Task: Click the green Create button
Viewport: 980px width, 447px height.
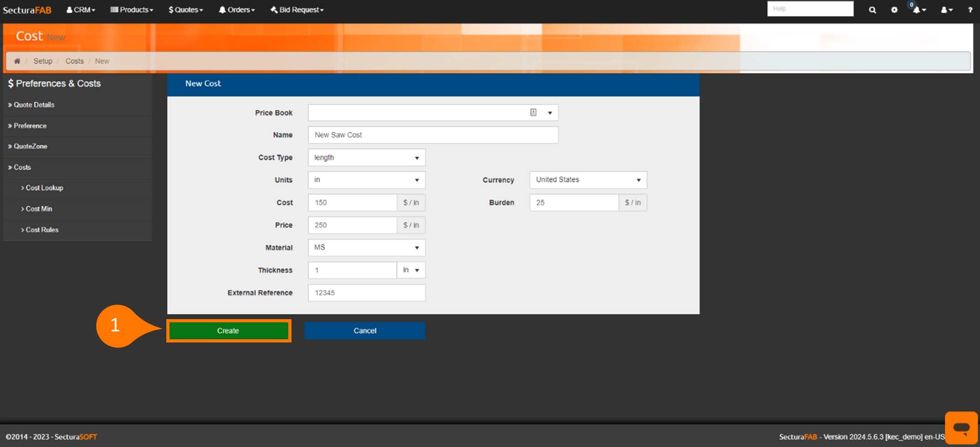Action: (228, 331)
